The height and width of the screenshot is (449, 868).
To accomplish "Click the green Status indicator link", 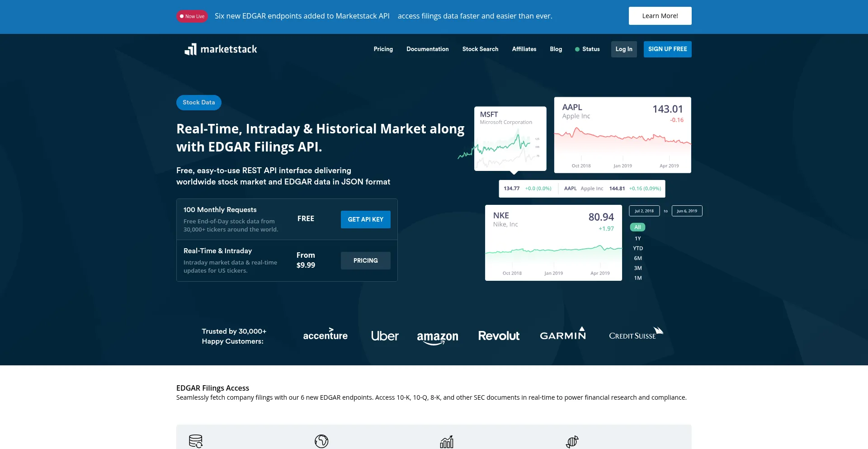I will click(587, 49).
